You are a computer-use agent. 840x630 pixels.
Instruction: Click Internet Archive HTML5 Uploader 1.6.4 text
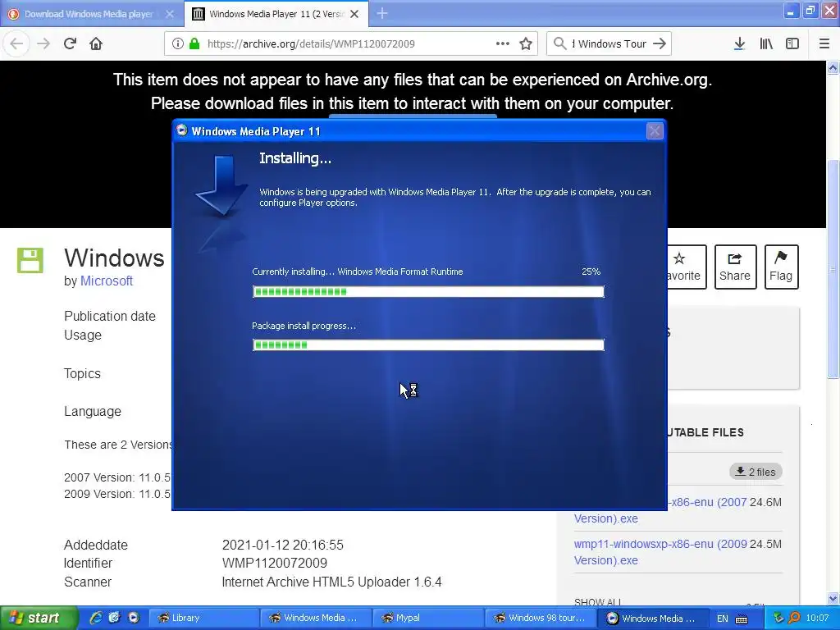pos(331,582)
